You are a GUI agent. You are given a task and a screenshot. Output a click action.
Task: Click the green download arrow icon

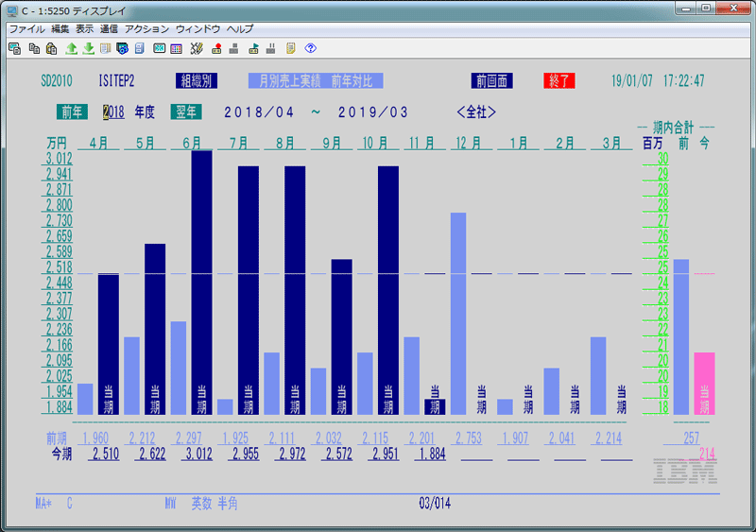(88, 48)
